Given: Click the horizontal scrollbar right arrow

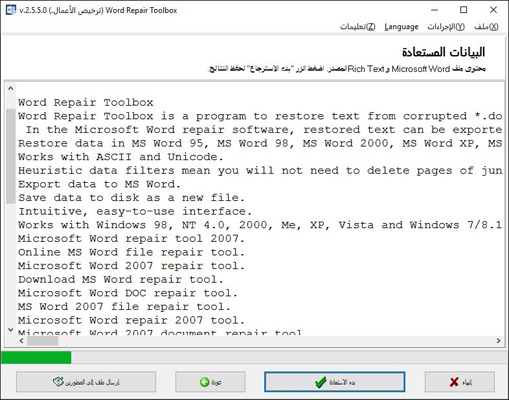Looking at the screenshot, I should (x=498, y=341).
